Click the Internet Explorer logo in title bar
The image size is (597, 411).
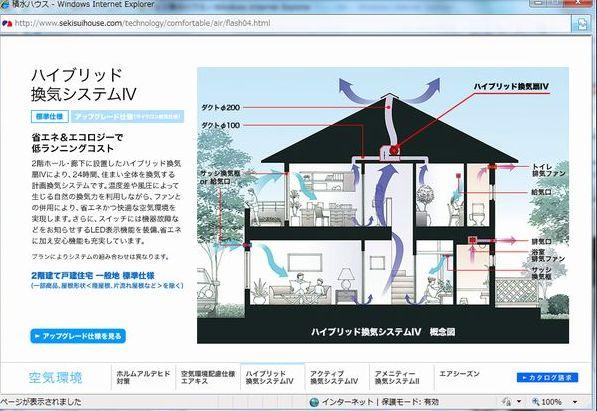click(5, 5)
